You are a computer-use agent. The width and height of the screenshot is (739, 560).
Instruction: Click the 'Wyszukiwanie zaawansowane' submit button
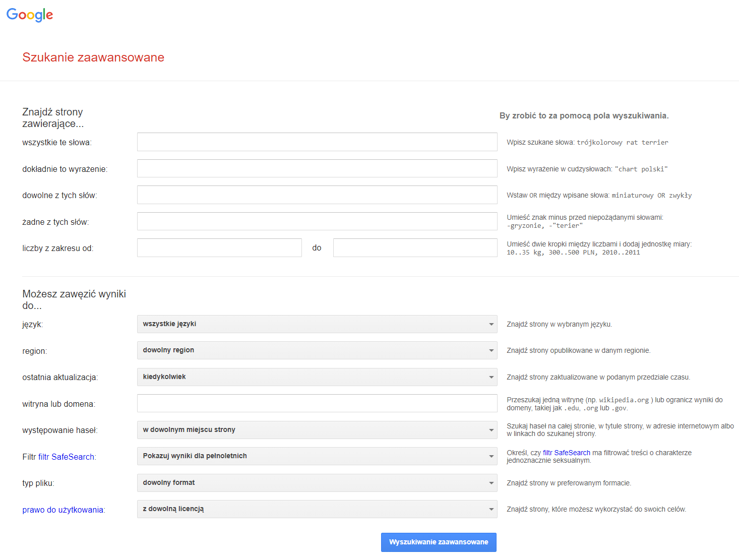point(439,542)
